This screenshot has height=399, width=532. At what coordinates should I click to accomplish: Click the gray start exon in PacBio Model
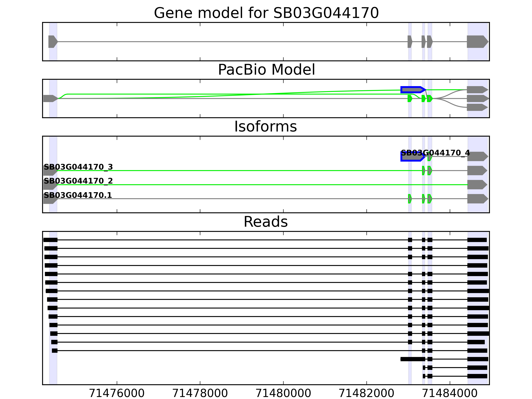click(50, 98)
